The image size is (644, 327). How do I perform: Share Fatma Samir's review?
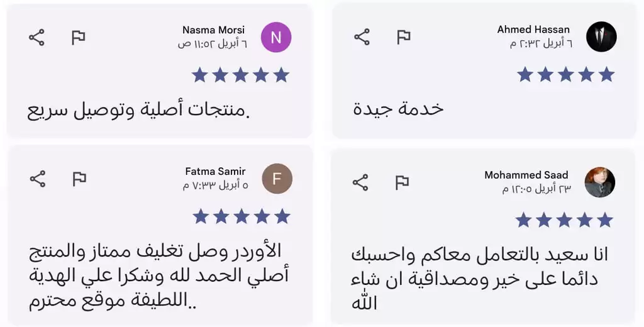pyautogui.click(x=38, y=179)
